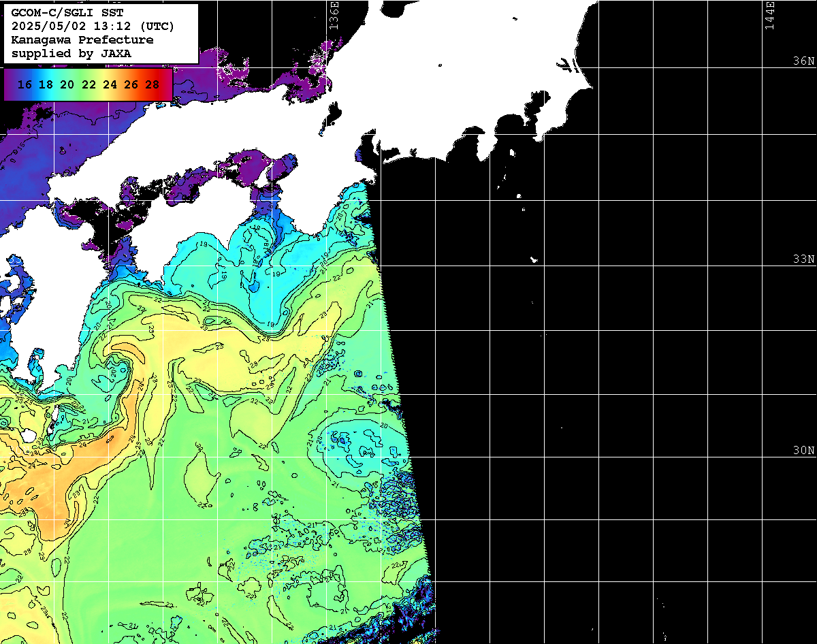Click the "supplied by JAXA" credit text

click(71, 53)
